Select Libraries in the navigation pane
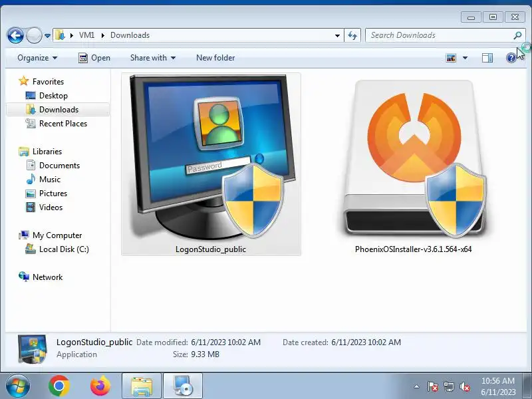Viewport: 532px width, 399px height. point(47,152)
